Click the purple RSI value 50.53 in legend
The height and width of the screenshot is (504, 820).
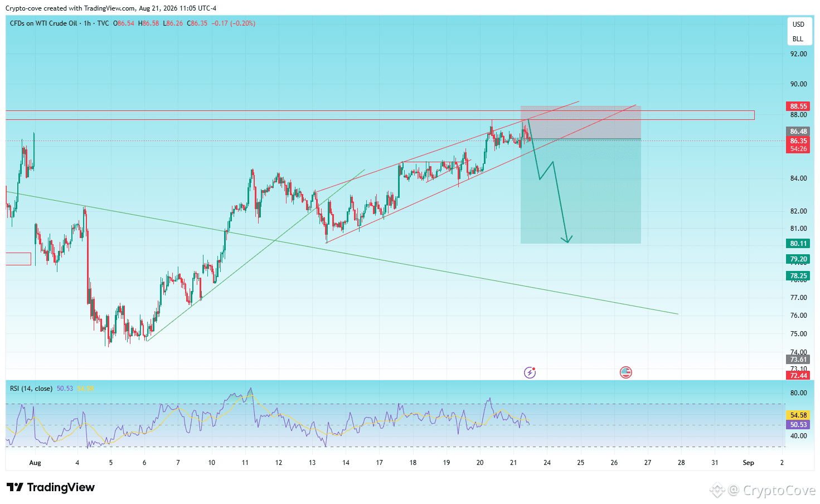(x=65, y=389)
